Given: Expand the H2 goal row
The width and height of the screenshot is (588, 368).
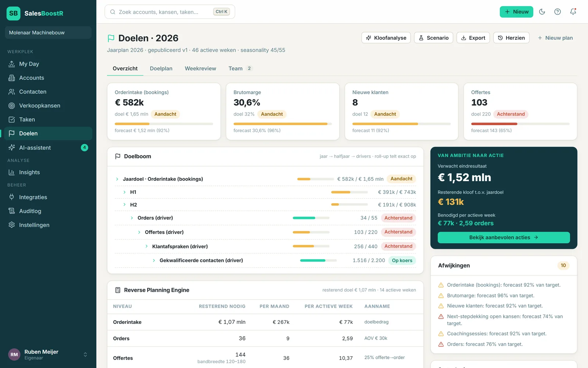Looking at the screenshot, I should [x=125, y=205].
